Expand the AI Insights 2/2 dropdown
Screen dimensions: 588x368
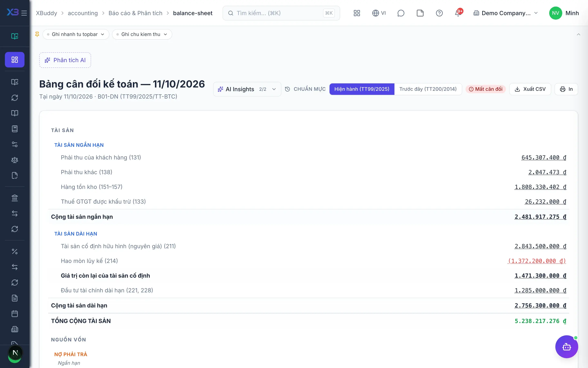point(247,89)
